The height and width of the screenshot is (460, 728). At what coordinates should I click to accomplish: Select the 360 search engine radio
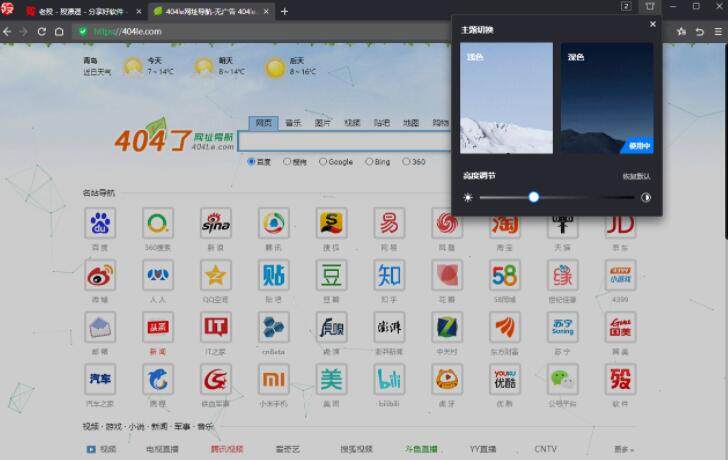tap(406, 162)
